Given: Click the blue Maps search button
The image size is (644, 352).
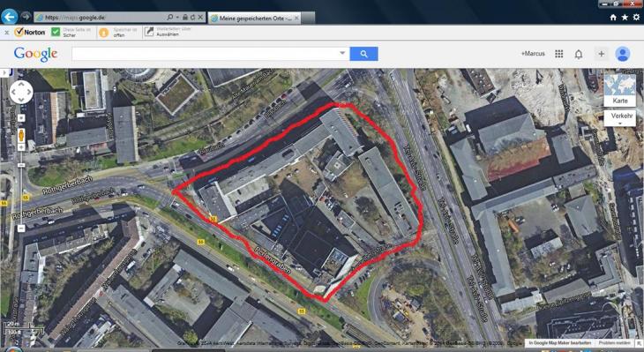Looking at the screenshot, I should [x=363, y=54].
